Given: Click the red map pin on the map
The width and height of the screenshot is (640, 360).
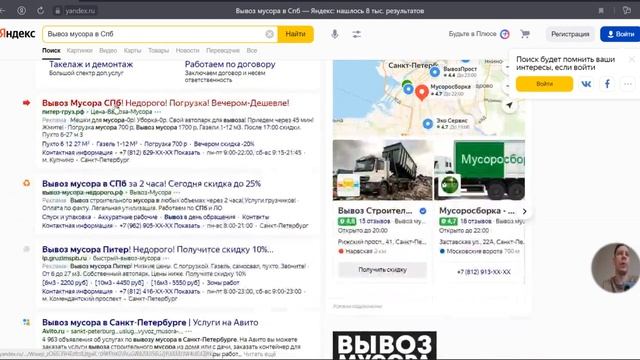Looking at the screenshot, I should click(x=422, y=92).
